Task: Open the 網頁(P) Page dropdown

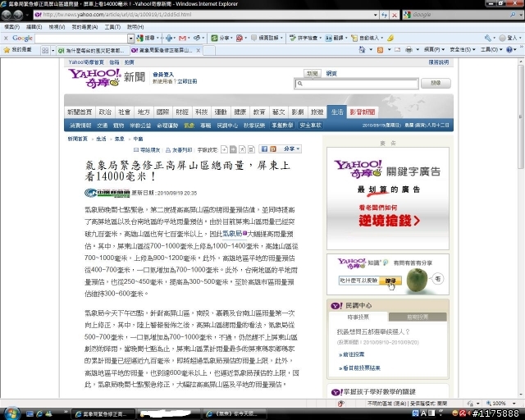Action: coord(434,49)
